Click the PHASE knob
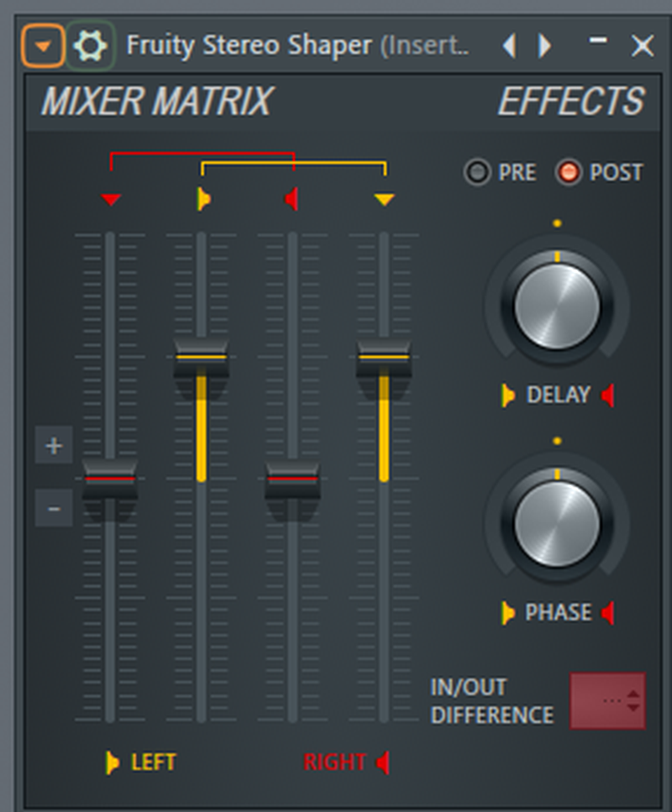 pos(557,523)
